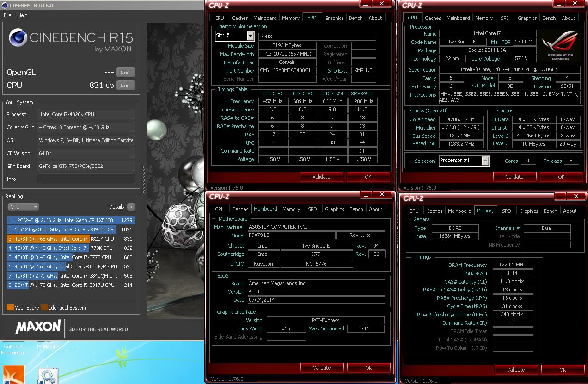
Task: Click Validate in the CPU-Z SPD window
Action: 321,177
